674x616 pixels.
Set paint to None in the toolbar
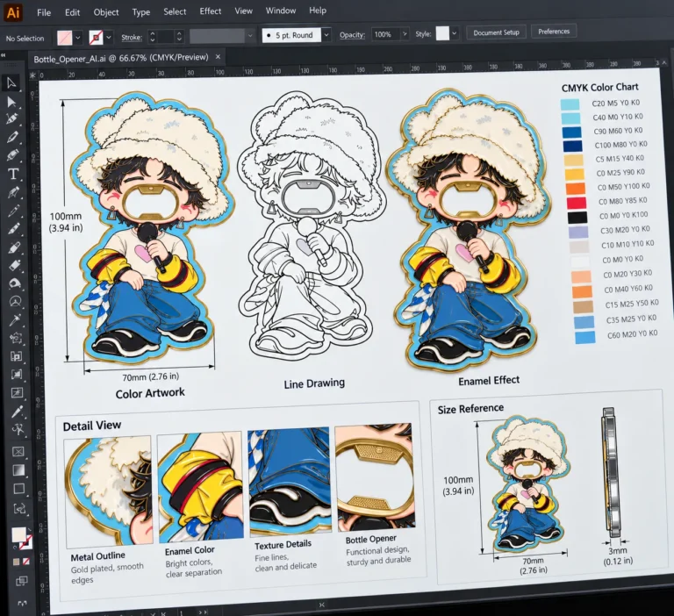(x=26, y=561)
